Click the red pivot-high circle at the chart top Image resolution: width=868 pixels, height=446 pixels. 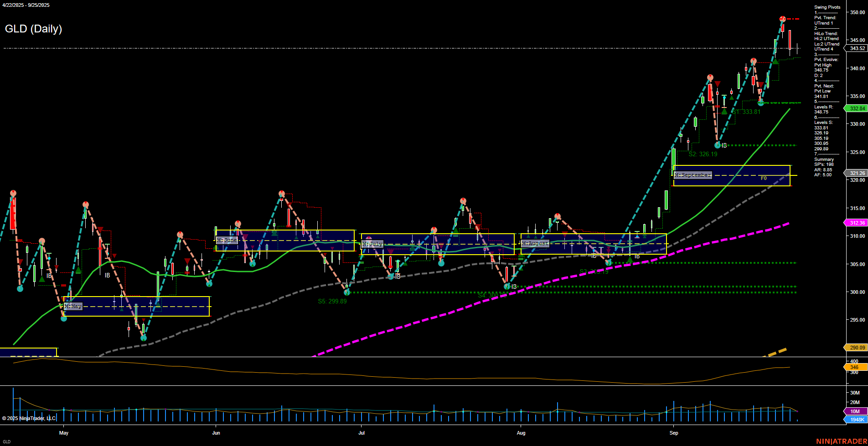(x=782, y=19)
